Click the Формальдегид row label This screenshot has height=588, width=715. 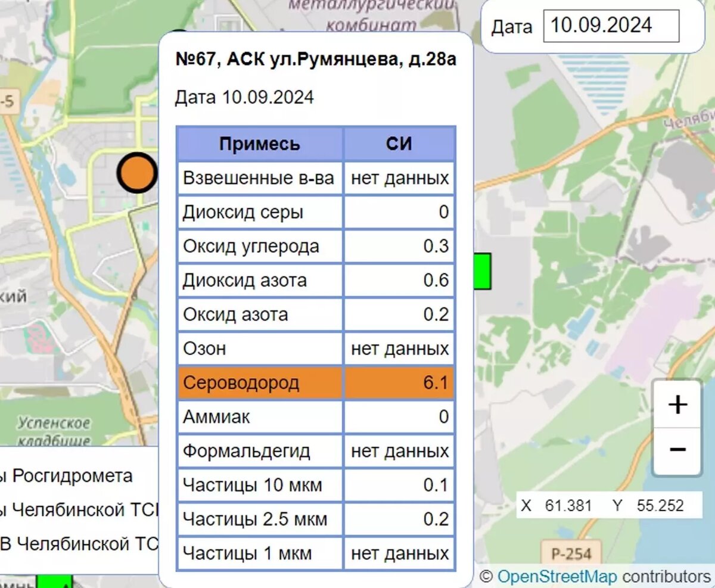pyautogui.click(x=247, y=451)
